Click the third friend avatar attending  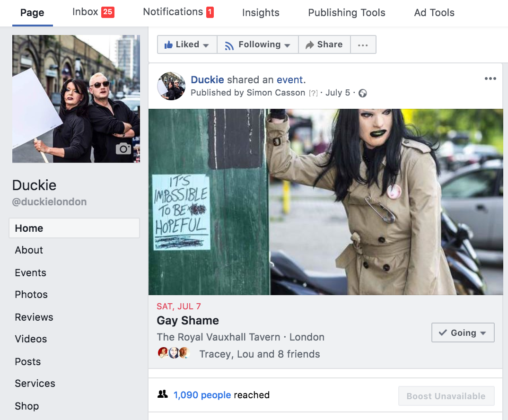coord(184,352)
